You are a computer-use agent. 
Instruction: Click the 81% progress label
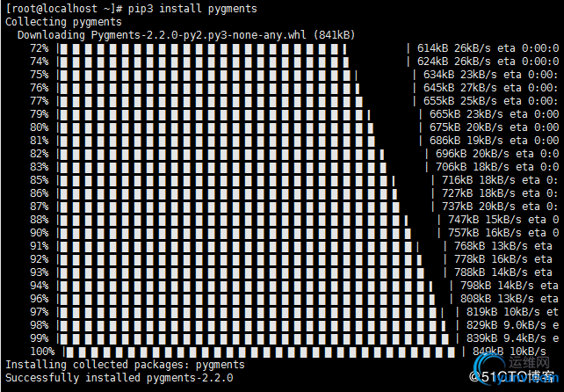pos(40,141)
